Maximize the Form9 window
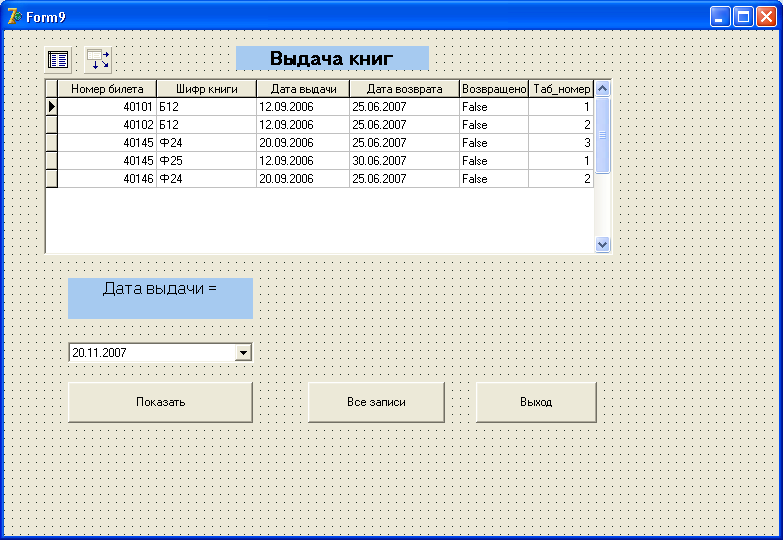Screen dimensions: 783x540 [743, 17]
